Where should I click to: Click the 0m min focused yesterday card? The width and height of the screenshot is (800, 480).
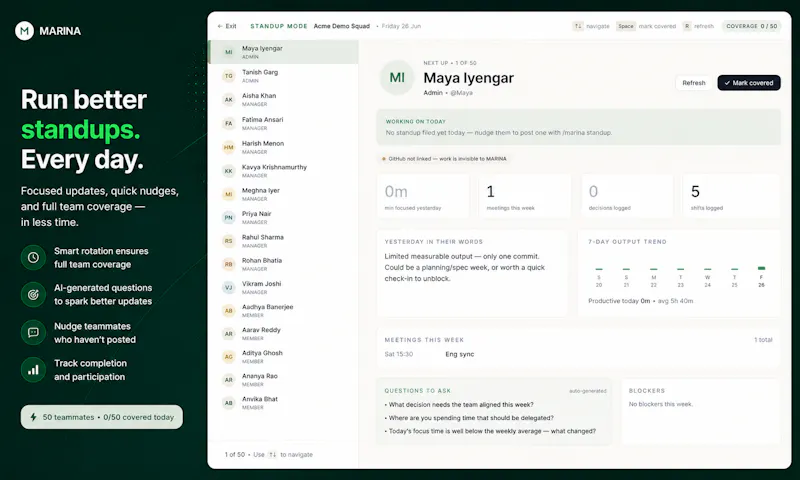click(423, 196)
